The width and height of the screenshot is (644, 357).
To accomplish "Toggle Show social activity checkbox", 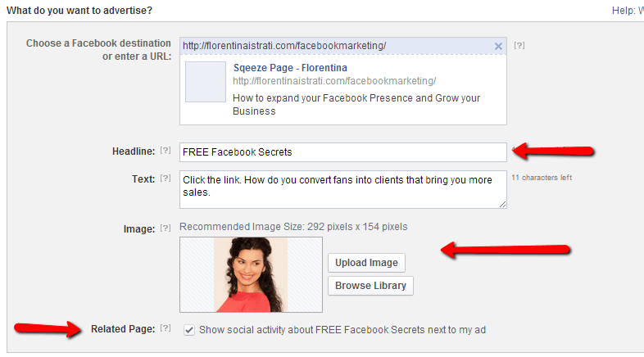I will (189, 330).
